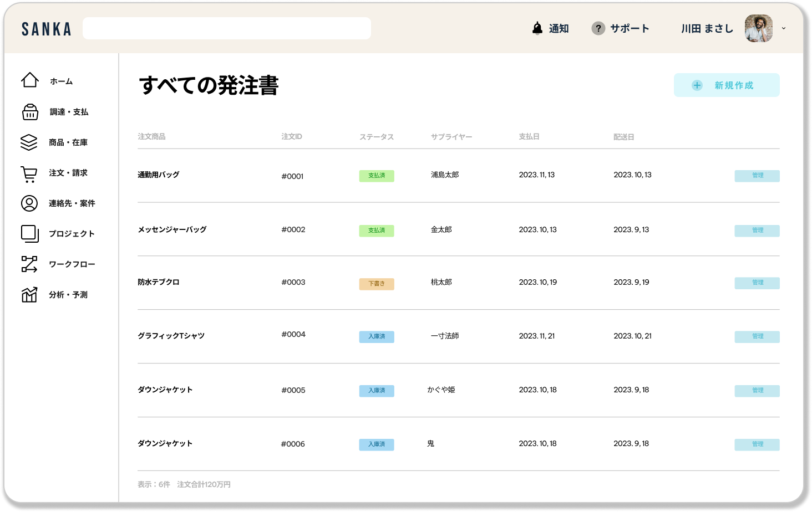The height and width of the screenshot is (512, 812).
Task: Click the orders shopping cart icon
Action: 29,174
